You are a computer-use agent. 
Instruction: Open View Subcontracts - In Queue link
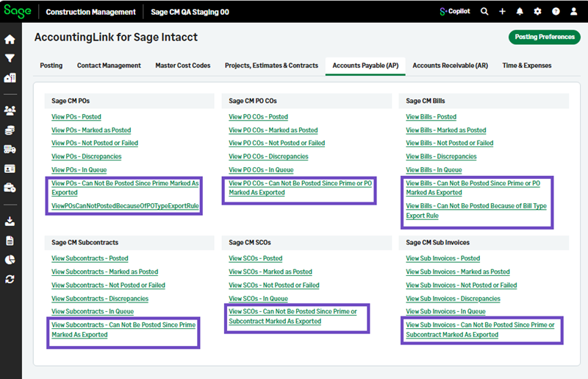(93, 311)
